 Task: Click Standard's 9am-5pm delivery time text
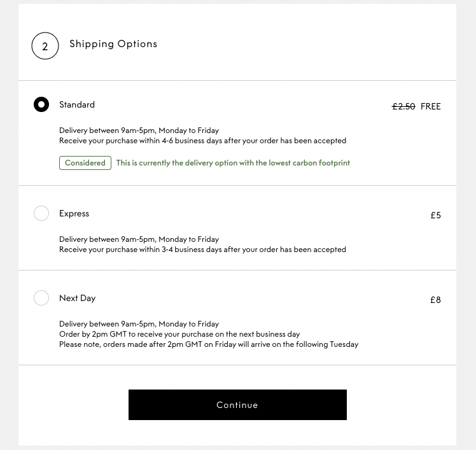click(x=139, y=130)
